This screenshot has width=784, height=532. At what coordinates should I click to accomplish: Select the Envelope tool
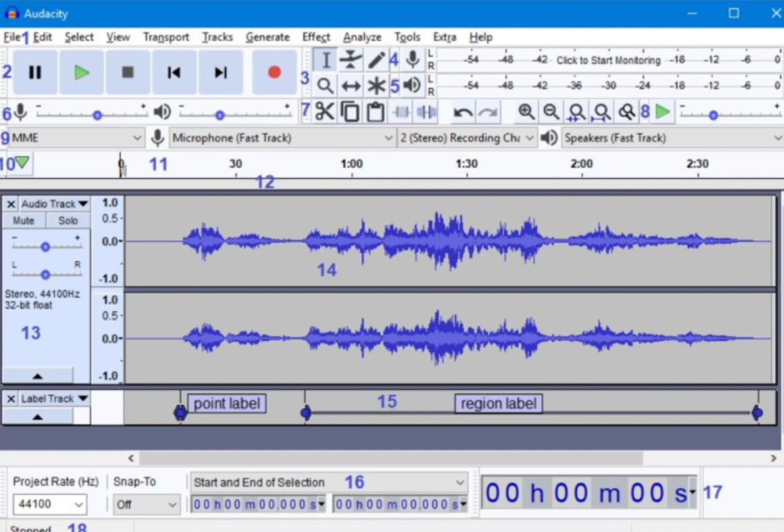click(351, 60)
